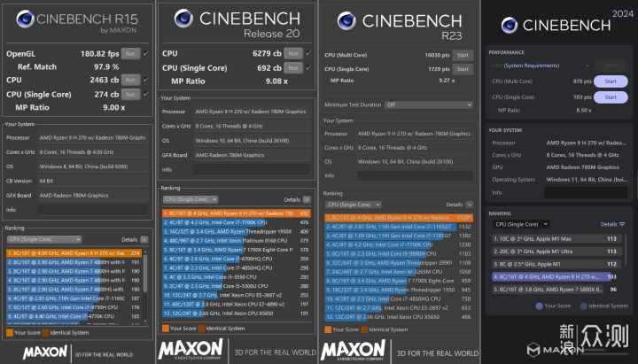
Task: Select Ryzen 7 5800X row in 2024 ranking
Action: click(x=556, y=290)
